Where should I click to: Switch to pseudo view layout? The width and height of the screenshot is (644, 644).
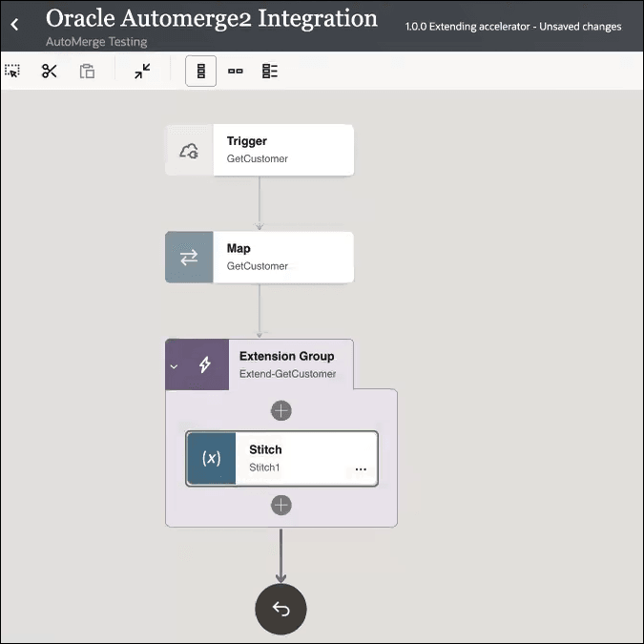coord(270,71)
